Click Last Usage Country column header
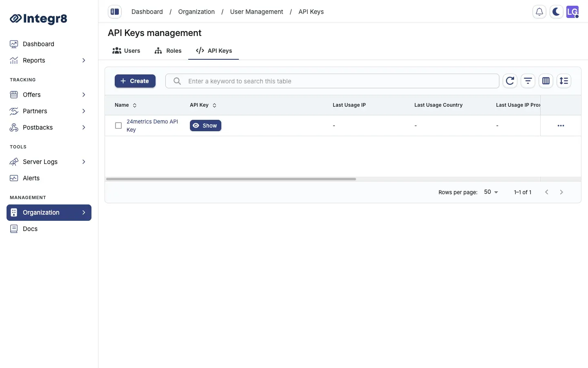 (439, 105)
